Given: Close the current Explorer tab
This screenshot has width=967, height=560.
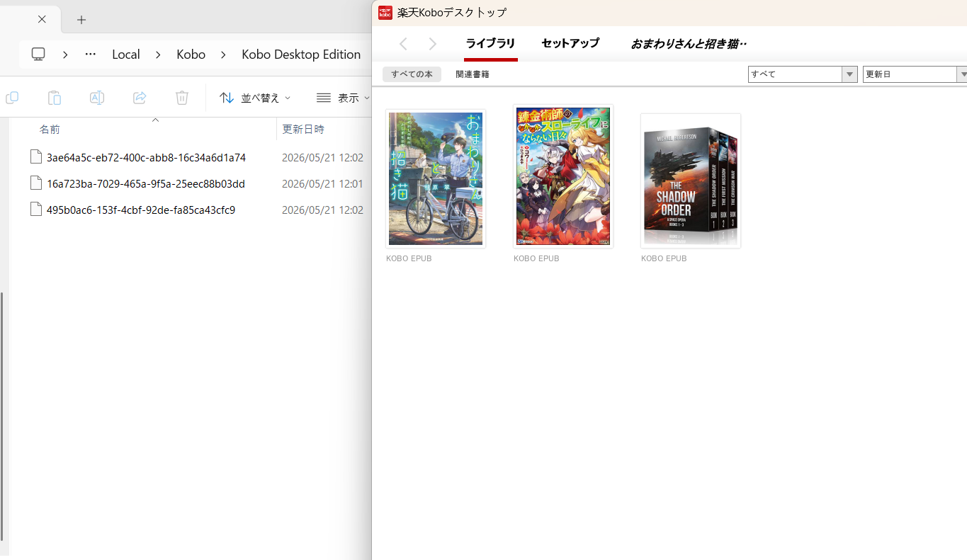Looking at the screenshot, I should [42, 19].
